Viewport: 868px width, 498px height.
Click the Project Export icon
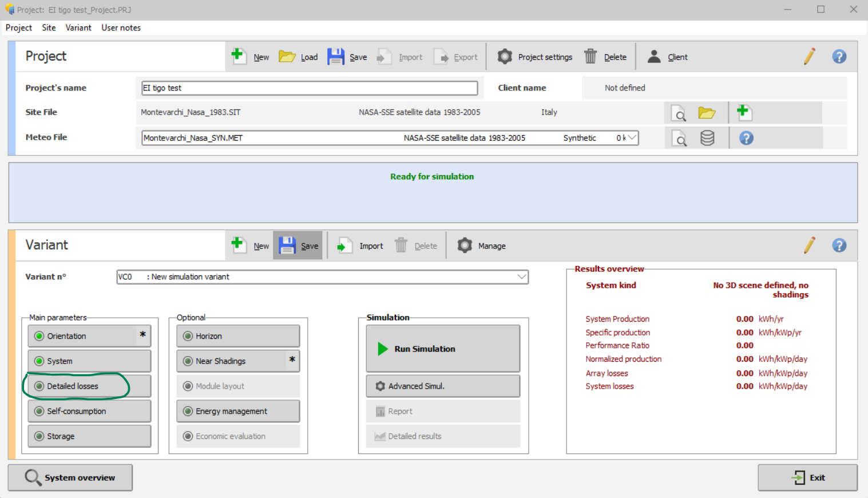pos(441,57)
